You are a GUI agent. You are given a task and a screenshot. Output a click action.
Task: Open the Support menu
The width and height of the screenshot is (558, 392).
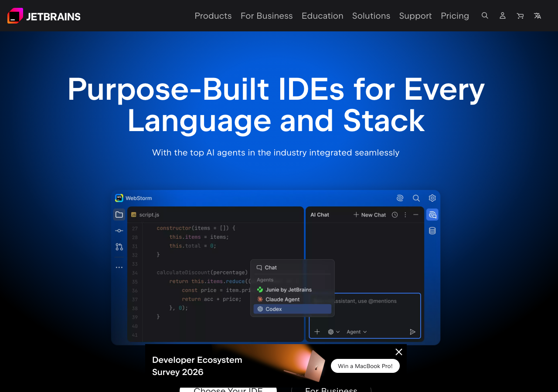[x=415, y=16]
